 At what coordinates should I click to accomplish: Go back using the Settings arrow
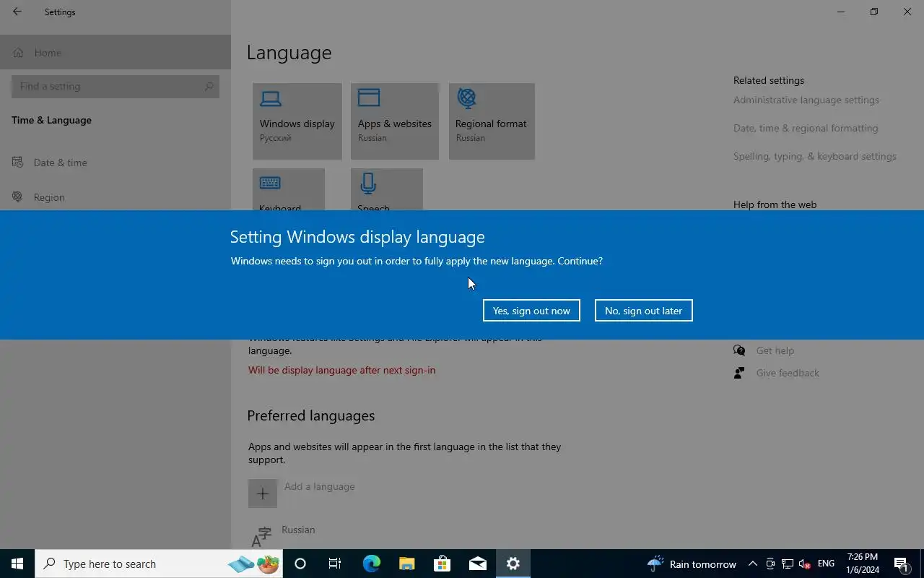(x=17, y=12)
